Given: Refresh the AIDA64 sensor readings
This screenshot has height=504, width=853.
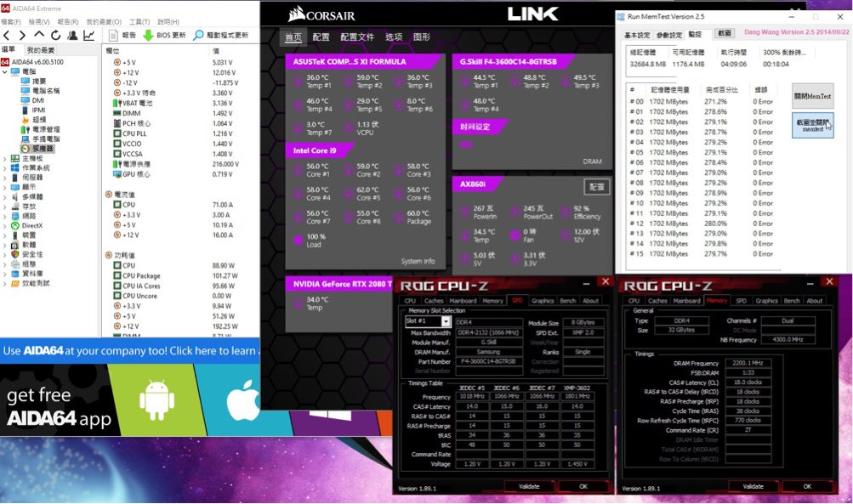Looking at the screenshot, I should (55, 36).
